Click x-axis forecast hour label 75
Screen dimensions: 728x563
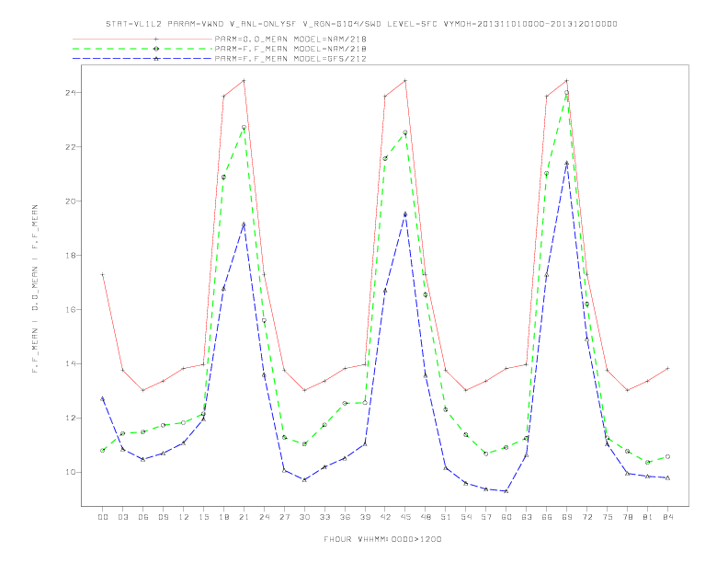(608, 517)
